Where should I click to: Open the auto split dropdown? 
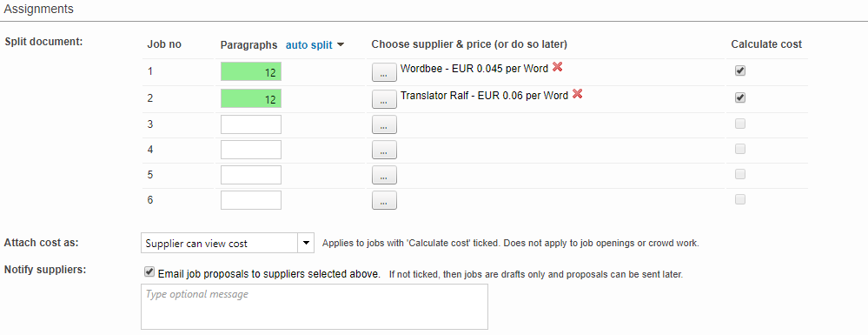tap(341, 45)
